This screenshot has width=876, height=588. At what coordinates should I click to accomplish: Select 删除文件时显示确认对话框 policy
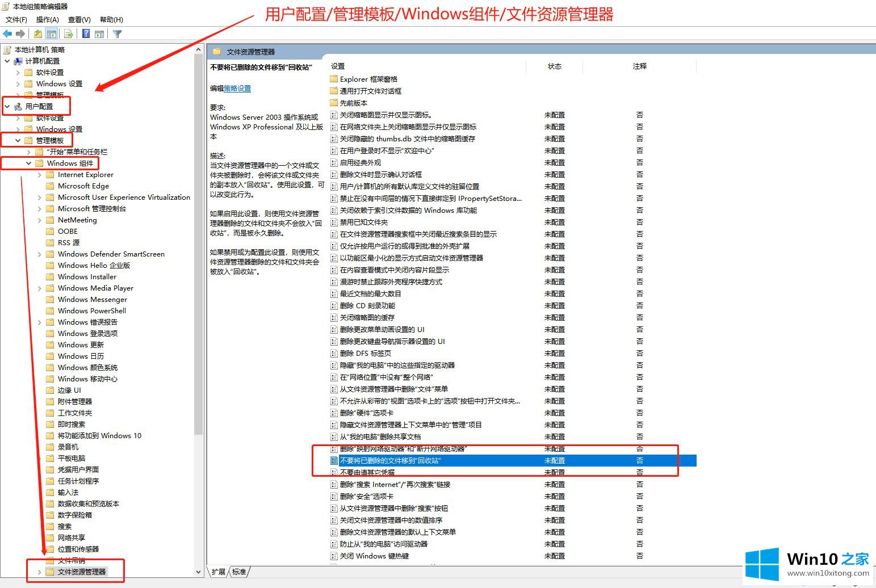(380, 174)
